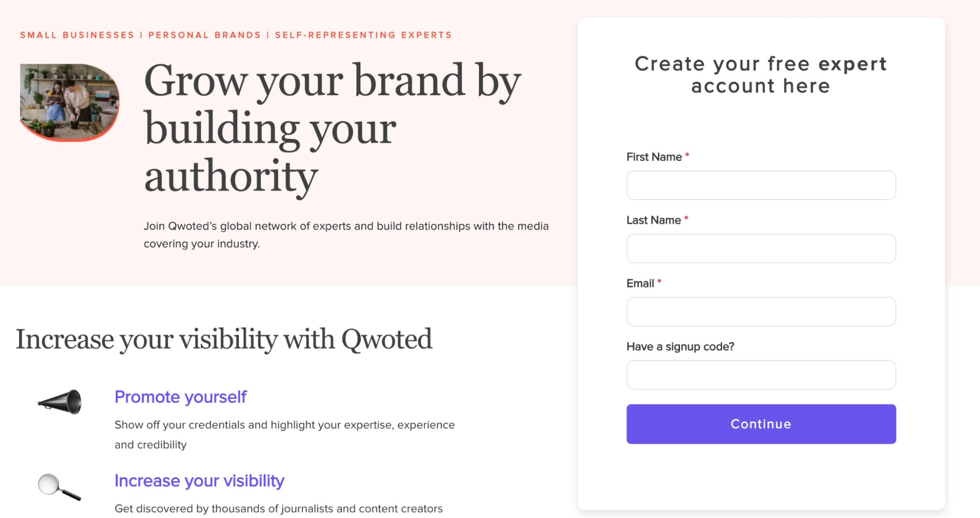Click the "Have a signup code?" label
The image size is (980, 518).
point(680,347)
